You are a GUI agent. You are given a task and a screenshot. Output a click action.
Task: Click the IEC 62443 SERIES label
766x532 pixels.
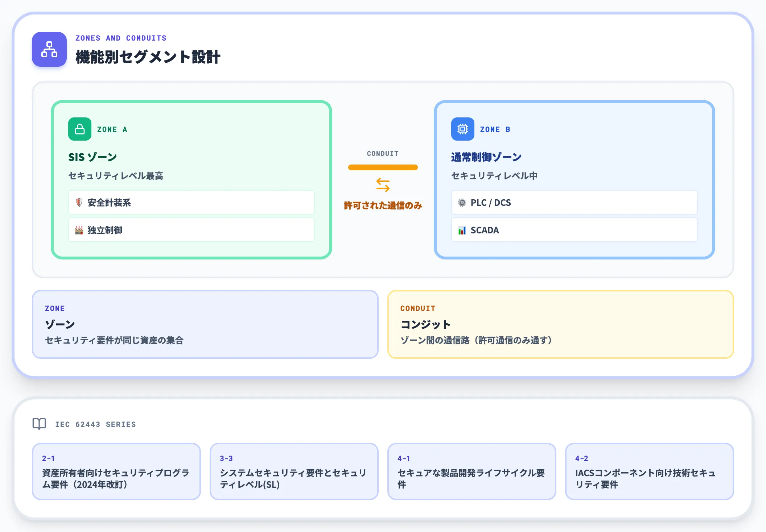tap(95, 424)
